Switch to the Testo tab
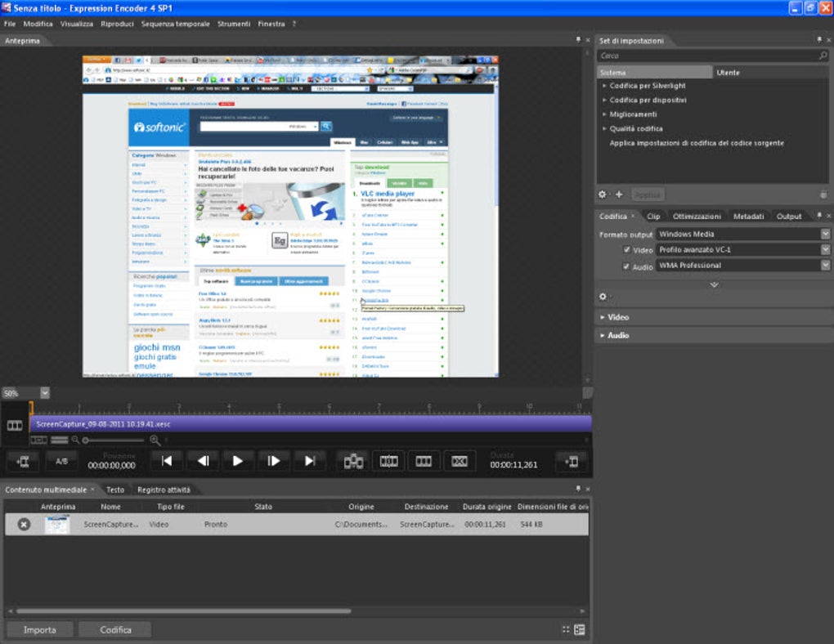This screenshot has height=644, width=834. click(x=115, y=490)
